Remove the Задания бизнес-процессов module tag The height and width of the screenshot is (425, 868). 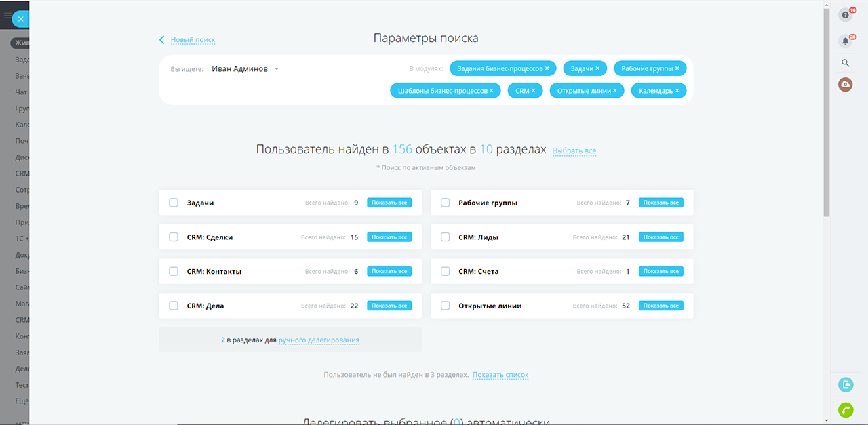point(547,68)
